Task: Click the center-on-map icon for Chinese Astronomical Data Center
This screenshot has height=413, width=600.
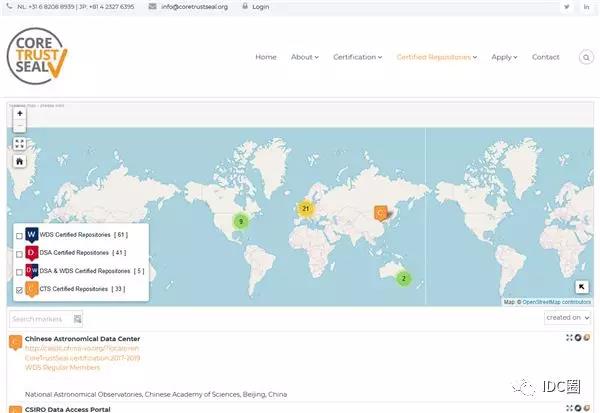Action: [569, 337]
